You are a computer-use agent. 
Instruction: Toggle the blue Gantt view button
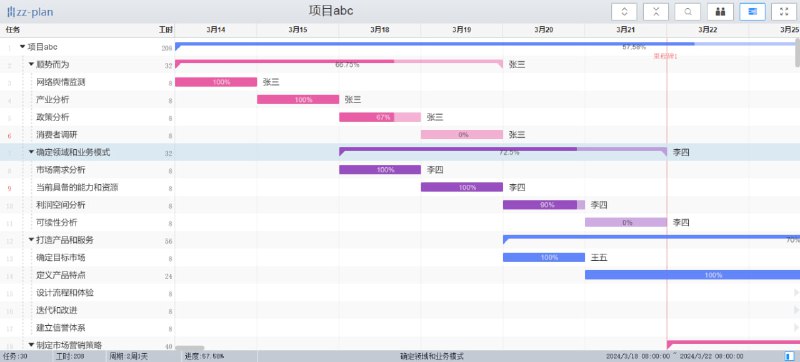[753, 12]
